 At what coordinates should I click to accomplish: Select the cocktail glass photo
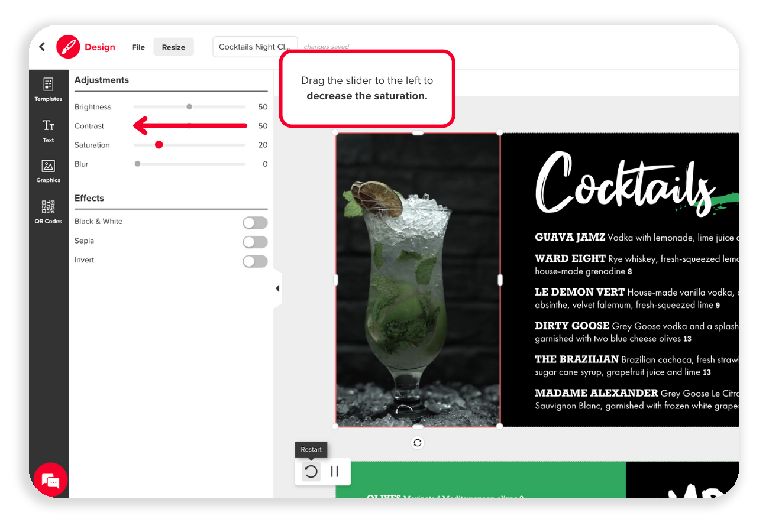pyautogui.click(x=418, y=280)
